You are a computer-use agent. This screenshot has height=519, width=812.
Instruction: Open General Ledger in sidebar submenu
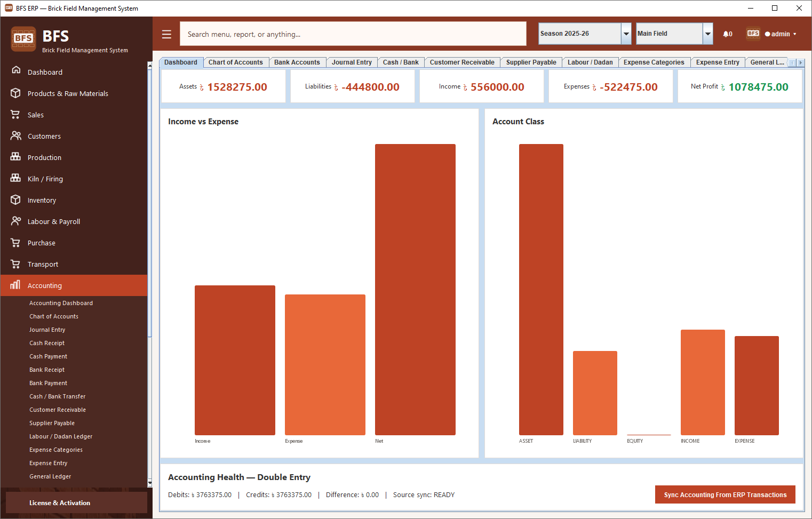pyautogui.click(x=50, y=476)
